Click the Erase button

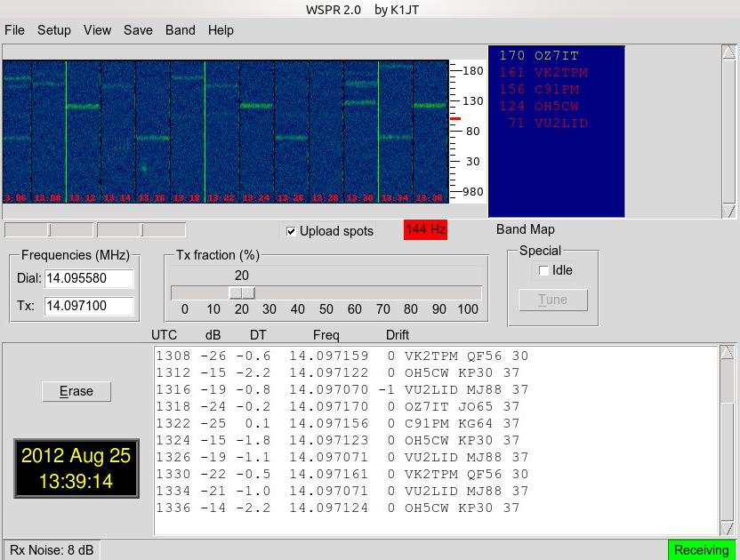(x=76, y=391)
